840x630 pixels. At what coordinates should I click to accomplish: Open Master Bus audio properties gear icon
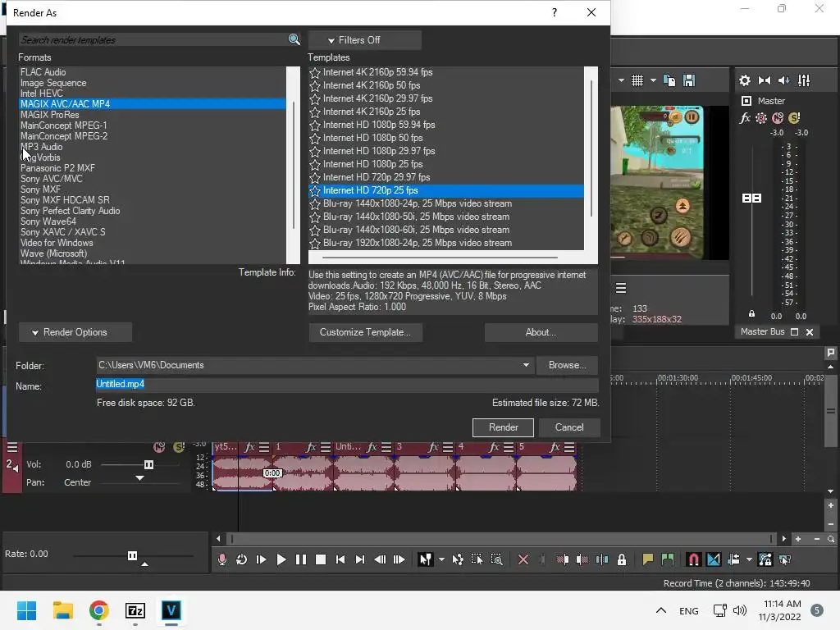click(x=745, y=80)
